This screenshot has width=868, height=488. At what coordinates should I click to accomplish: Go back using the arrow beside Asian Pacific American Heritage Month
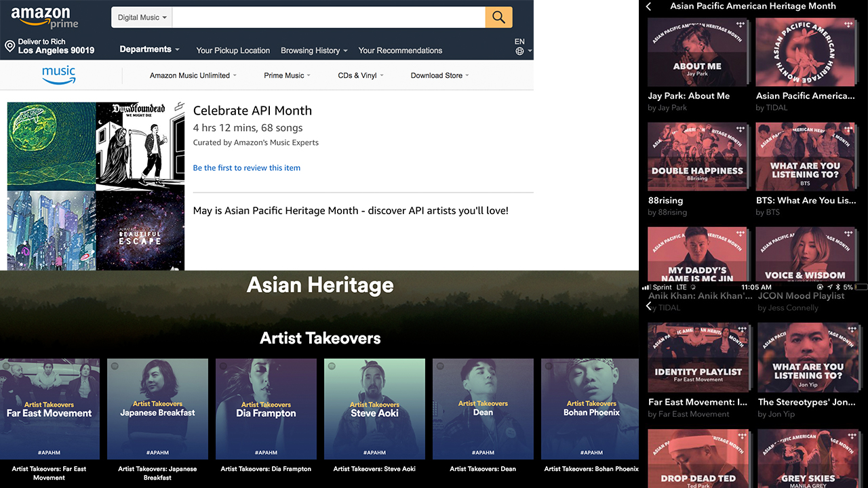(x=649, y=6)
